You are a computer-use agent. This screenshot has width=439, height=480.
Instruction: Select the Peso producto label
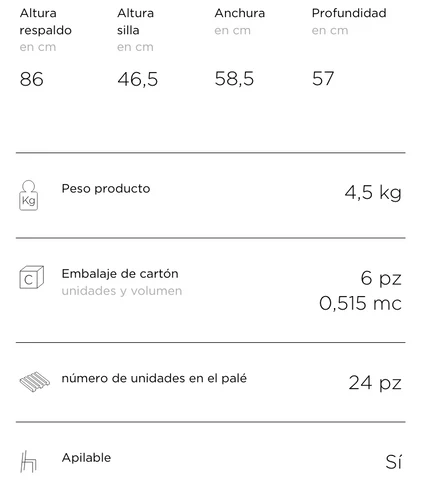tap(106, 189)
